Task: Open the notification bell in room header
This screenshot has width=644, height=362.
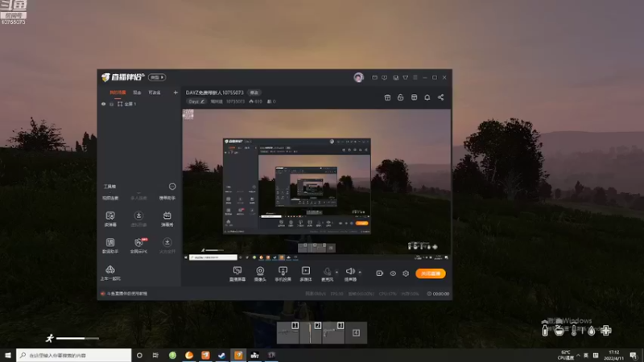Action: click(427, 97)
